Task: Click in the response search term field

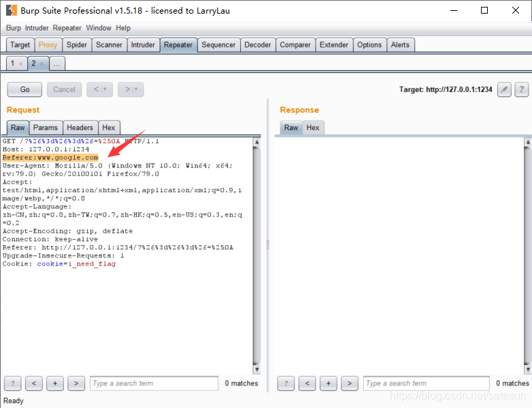Action: click(x=427, y=383)
